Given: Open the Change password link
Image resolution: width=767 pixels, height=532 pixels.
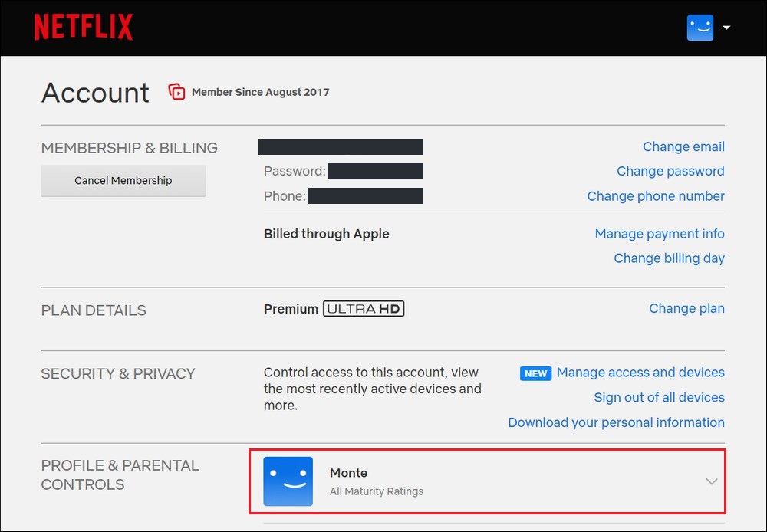Looking at the screenshot, I should 670,171.
